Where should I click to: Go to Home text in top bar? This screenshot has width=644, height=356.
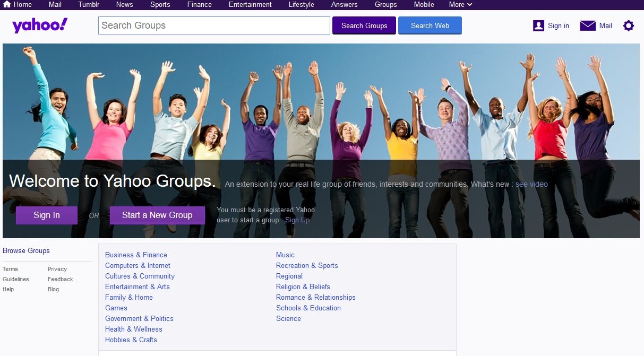tap(23, 4)
